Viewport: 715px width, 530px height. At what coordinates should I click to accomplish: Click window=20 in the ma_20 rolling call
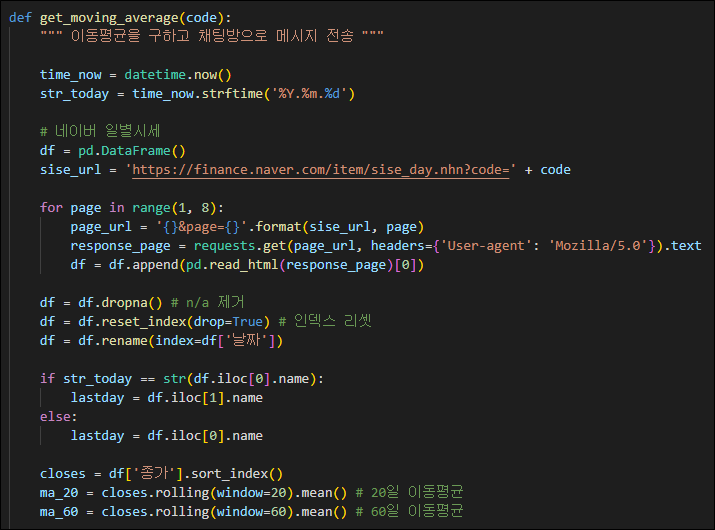[252, 493]
